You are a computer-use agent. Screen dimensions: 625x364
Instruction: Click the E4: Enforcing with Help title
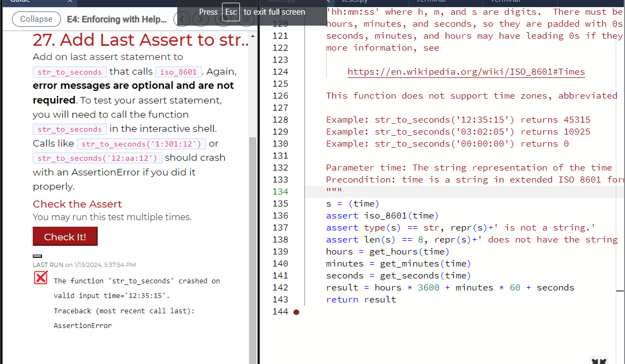click(117, 19)
